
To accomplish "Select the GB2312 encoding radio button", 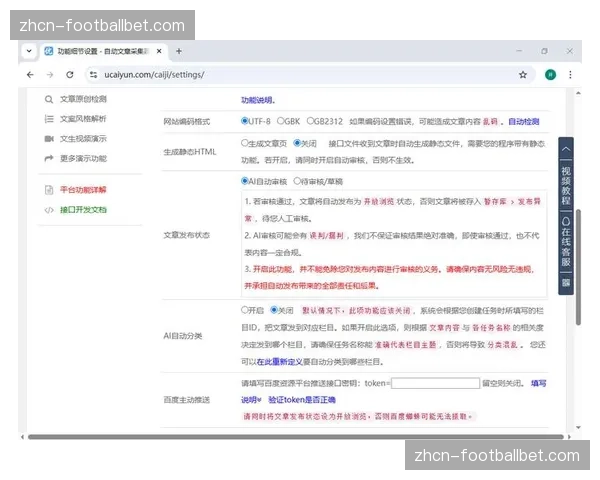I will [x=310, y=121].
